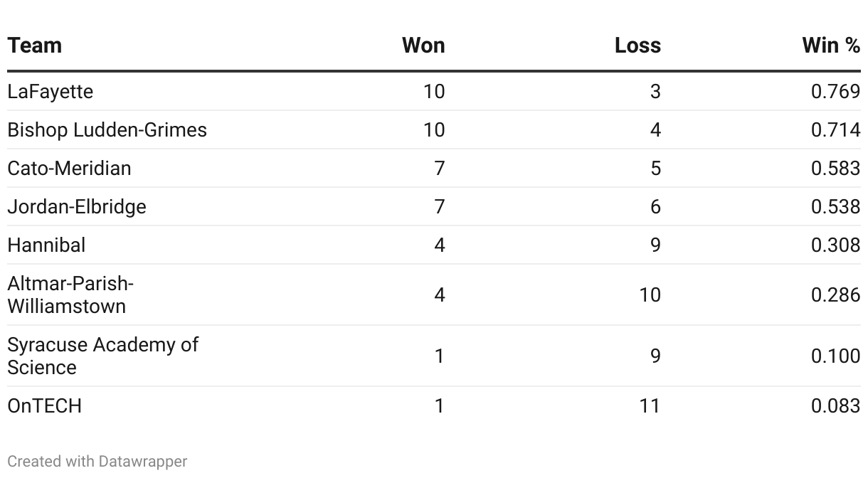
Task: Click Hannibal's 0.308 win percentage
Action: (836, 245)
